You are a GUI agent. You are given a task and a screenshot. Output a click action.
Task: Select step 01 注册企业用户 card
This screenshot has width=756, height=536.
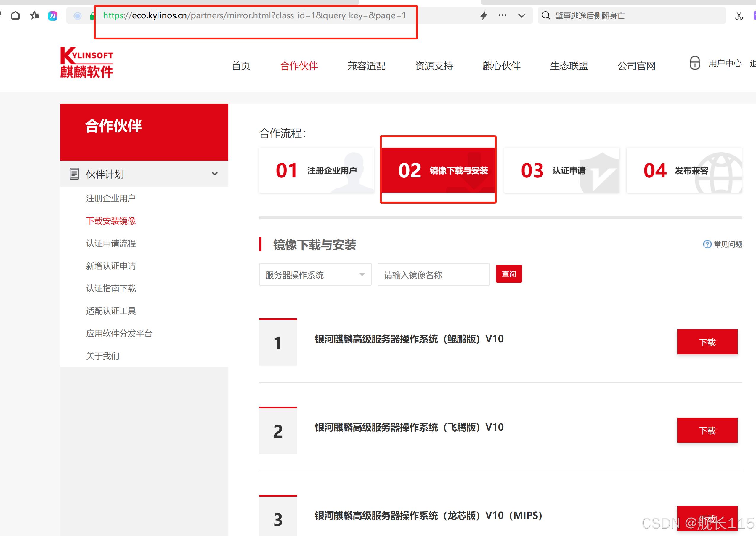pyautogui.click(x=316, y=170)
